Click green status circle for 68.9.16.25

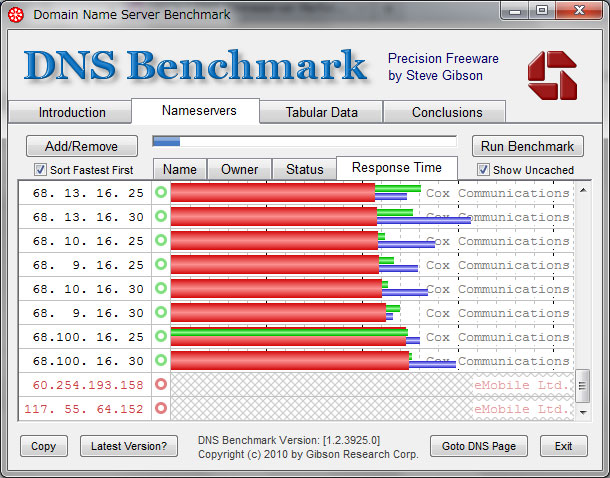[x=161, y=264]
